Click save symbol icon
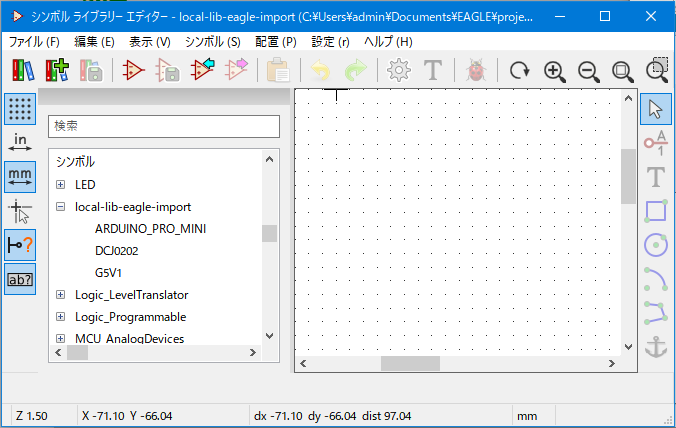 click(168, 70)
